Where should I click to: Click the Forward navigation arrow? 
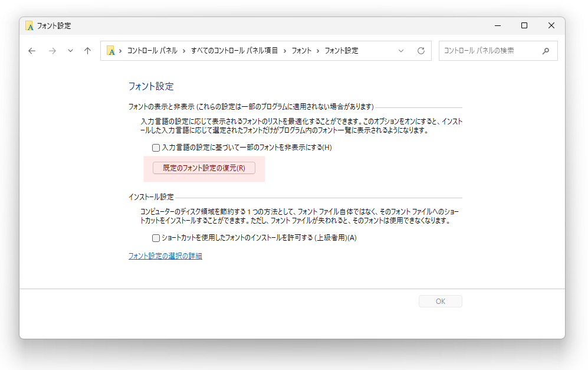(x=52, y=51)
